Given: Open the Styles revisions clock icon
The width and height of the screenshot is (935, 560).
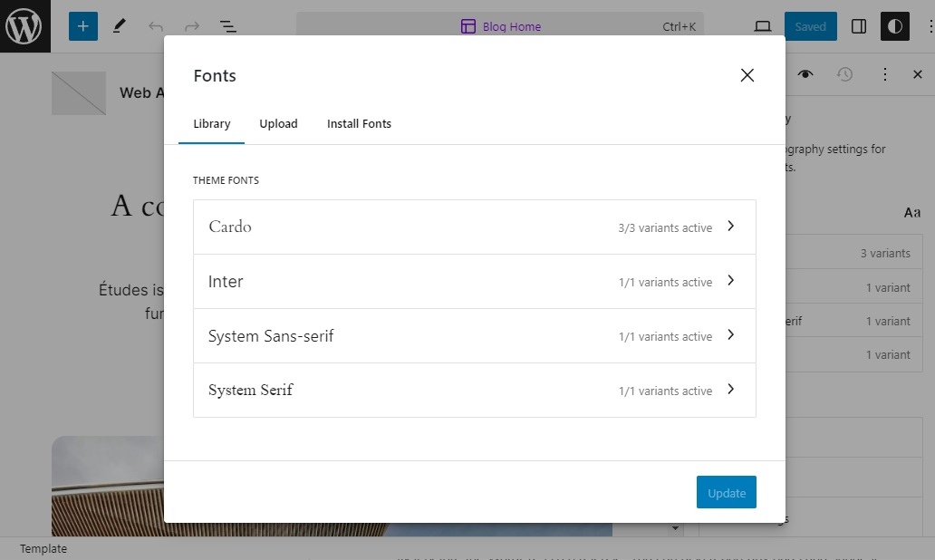Looking at the screenshot, I should [x=845, y=75].
